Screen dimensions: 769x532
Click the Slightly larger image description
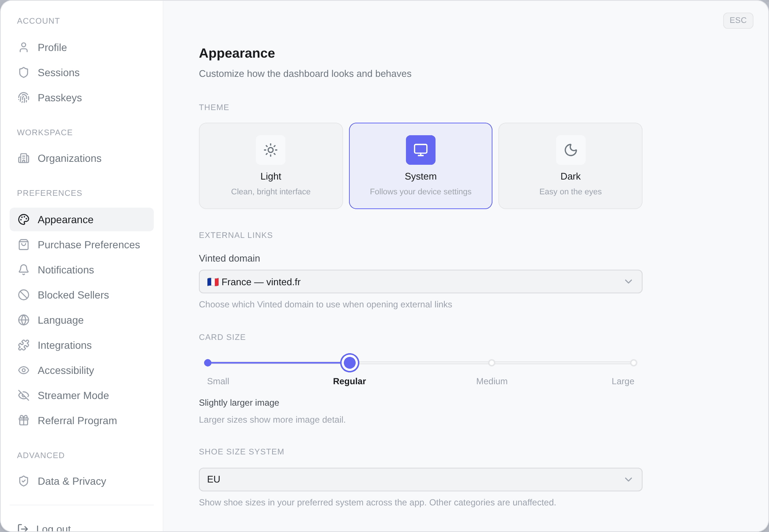[239, 403]
